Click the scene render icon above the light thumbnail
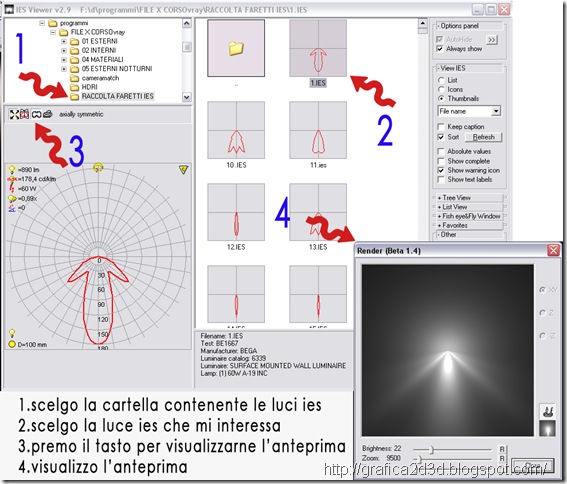Screen dimensions: 567x484 (547, 411)
